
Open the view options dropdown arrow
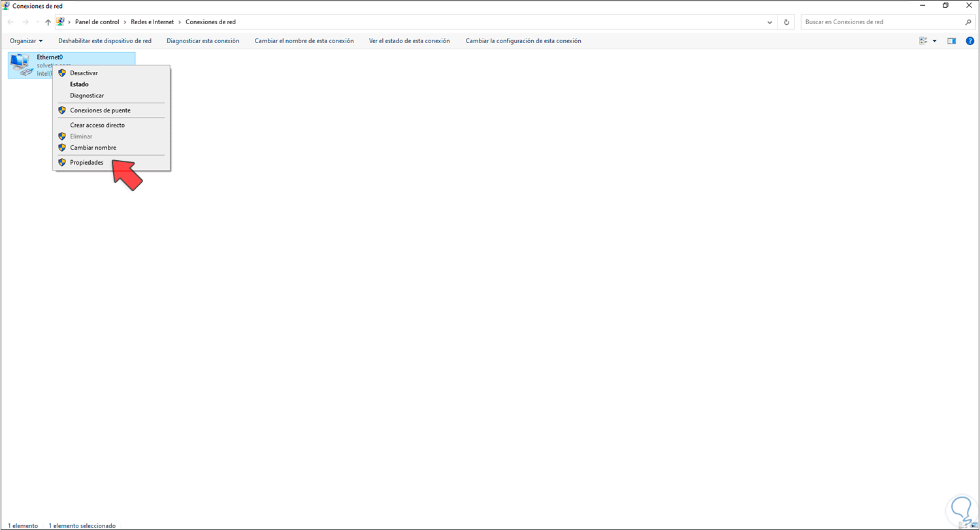point(935,41)
